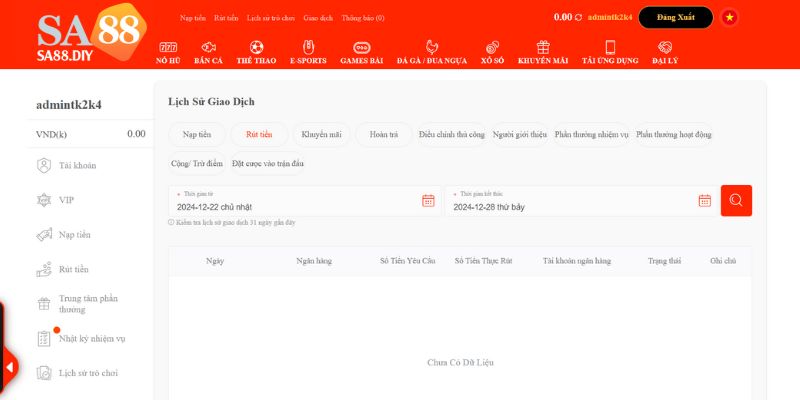Expand the left side floating panel arrow
Viewport: 800px width, 400px height.
click(x=9, y=367)
